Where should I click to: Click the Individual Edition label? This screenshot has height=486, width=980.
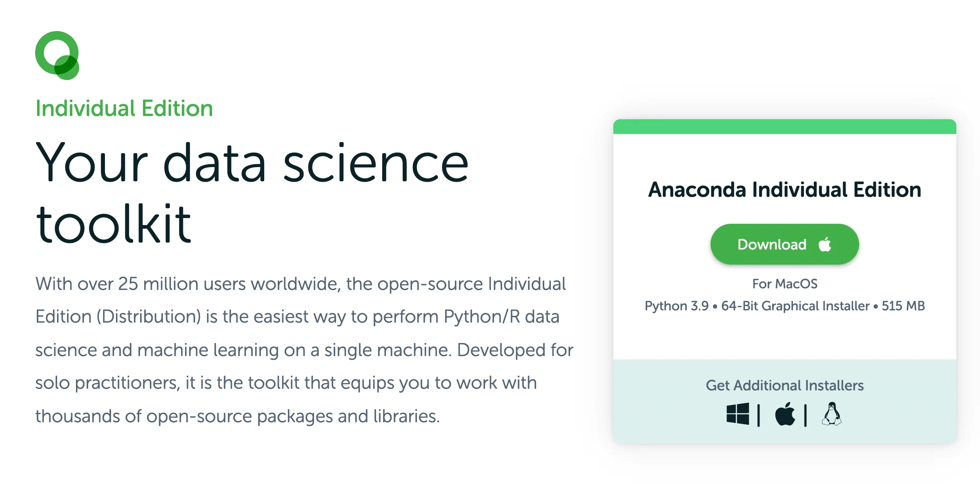click(124, 107)
